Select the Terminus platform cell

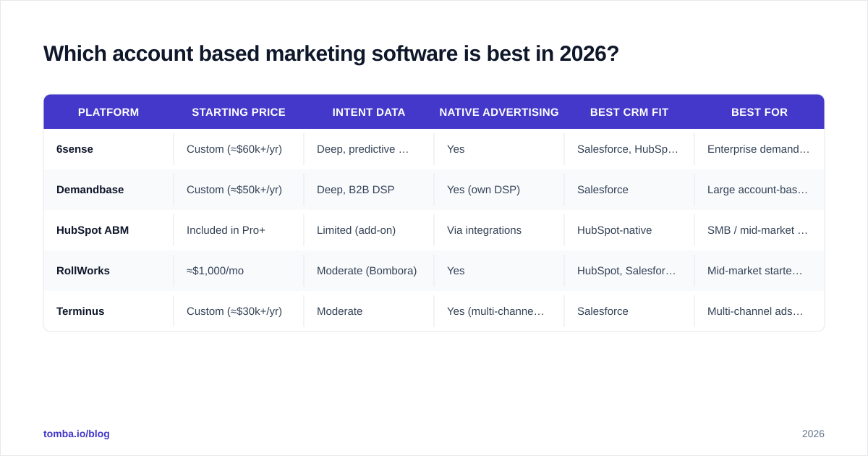[x=109, y=311]
